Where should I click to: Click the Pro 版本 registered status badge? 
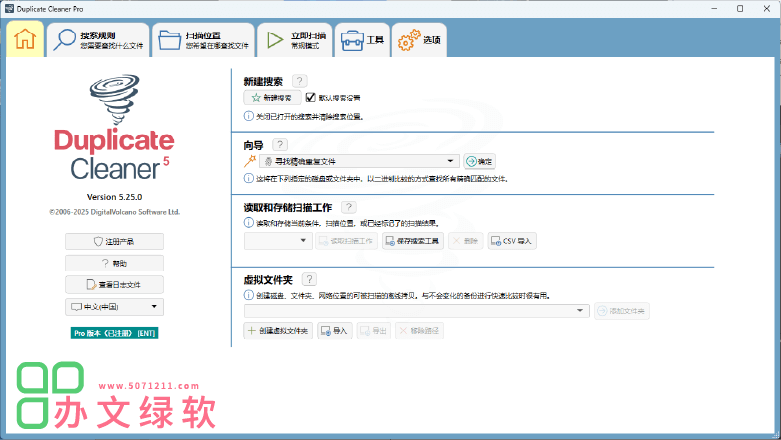point(114,333)
